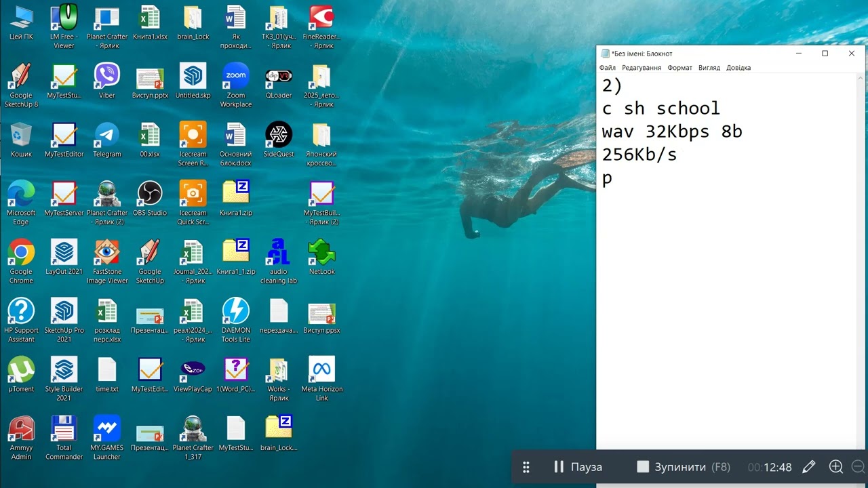Open FastStone Image Viewer icon
This screenshot has width=868, height=488.
(107, 262)
